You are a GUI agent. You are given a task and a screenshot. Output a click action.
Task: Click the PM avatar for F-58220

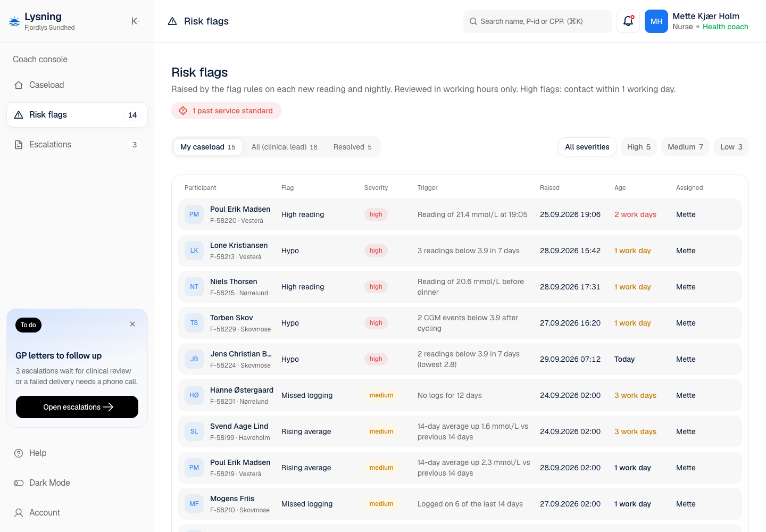[x=194, y=214]
